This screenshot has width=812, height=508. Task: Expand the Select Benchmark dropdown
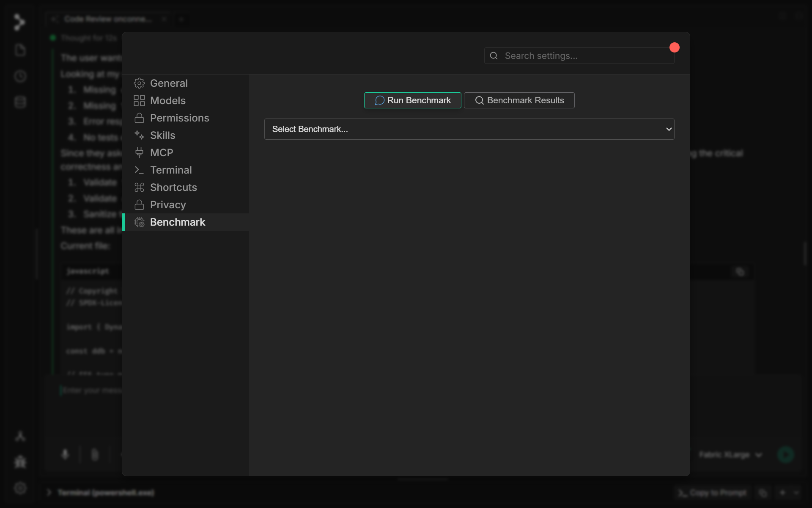[x=469, y=129]
